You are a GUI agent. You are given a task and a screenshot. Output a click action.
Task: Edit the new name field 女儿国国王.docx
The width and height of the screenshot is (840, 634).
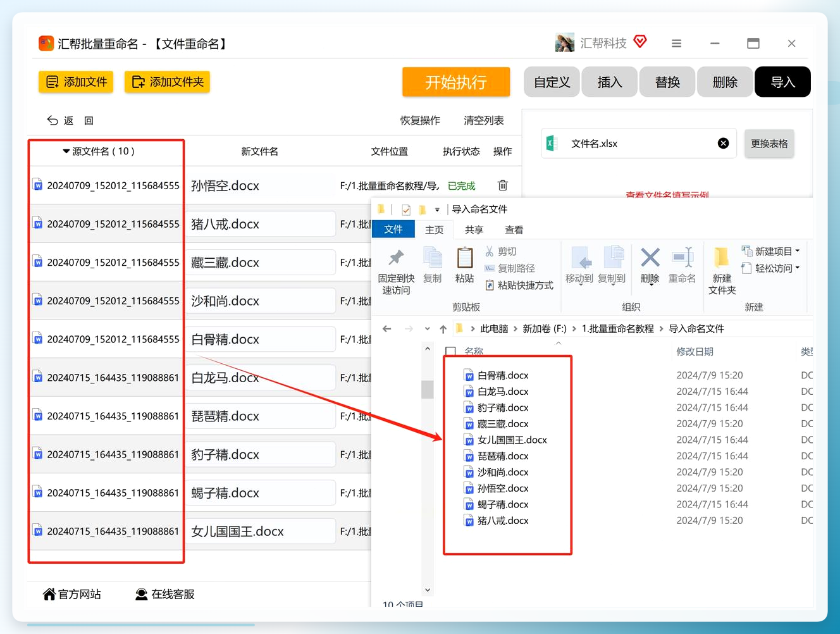[260, 531]
